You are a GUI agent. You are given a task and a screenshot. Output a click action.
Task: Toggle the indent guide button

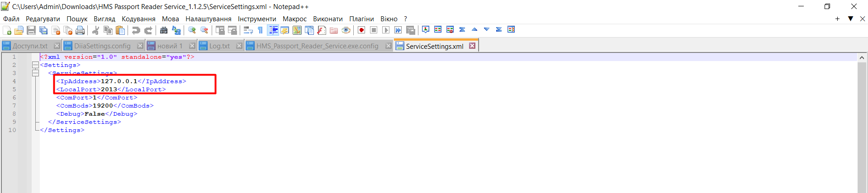tap(273, 30)
